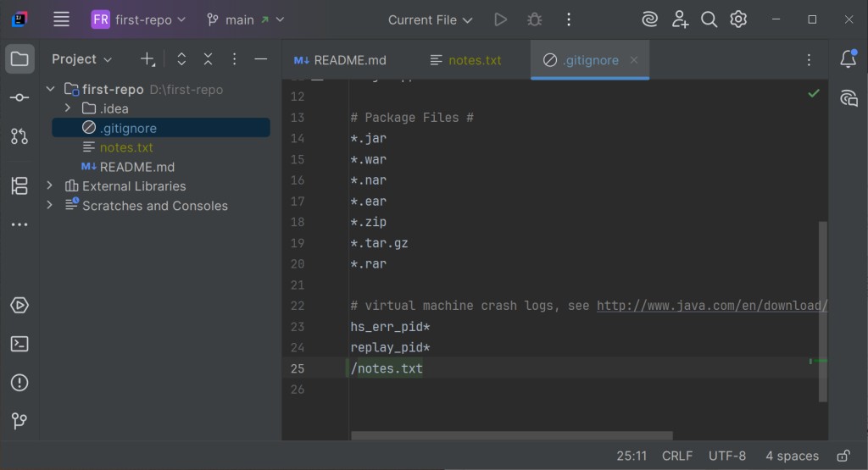Image resolution: width=868 pixels, height=470 pixels.
Task: Open the Problems tool window
Action: (19, 383)
